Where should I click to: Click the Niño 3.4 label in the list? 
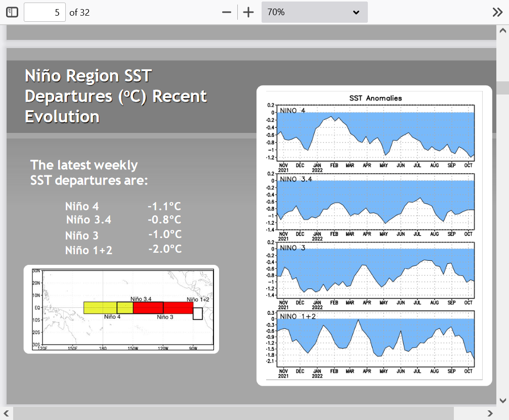(x=89, y=220)
